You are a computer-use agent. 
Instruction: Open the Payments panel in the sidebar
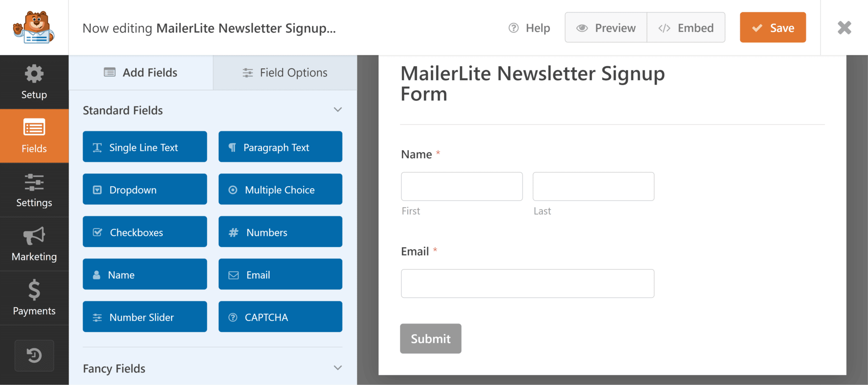[x=34, y=298]
